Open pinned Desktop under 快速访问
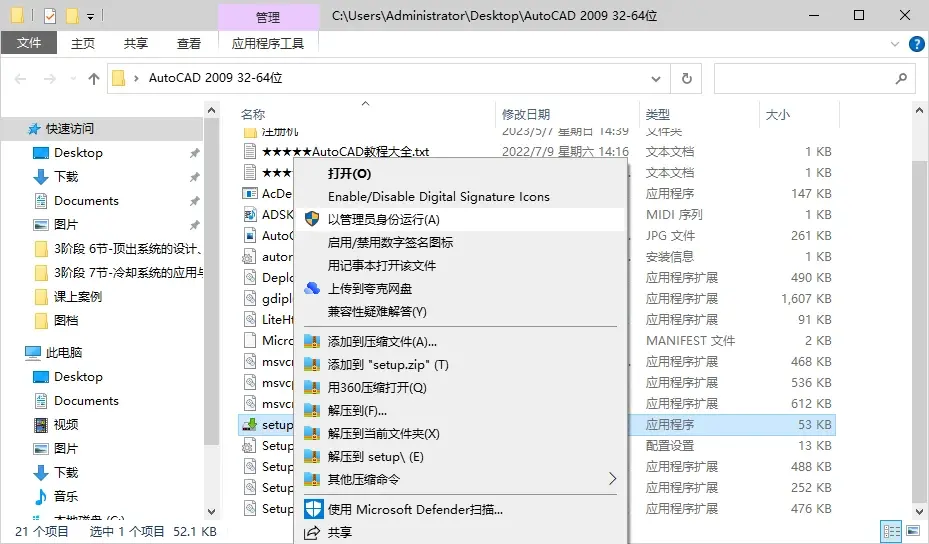929x544 pixels. coord(78,153)
